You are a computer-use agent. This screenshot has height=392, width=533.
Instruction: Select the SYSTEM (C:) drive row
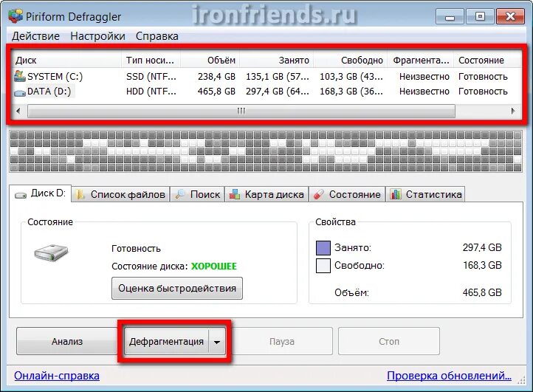tap(266, 77)
